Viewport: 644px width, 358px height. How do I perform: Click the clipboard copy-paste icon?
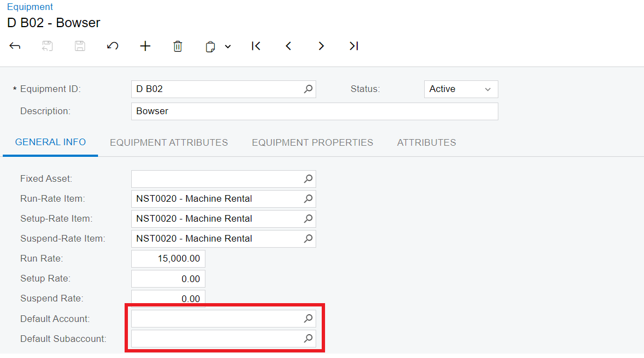(x=210, y=47)
